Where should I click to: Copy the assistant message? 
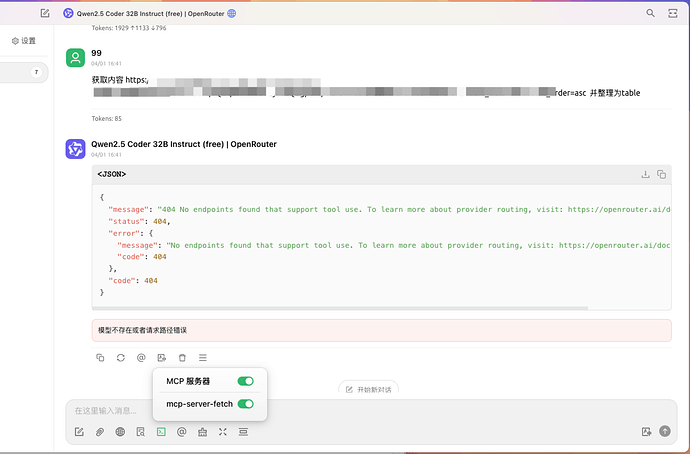[100, 358]
